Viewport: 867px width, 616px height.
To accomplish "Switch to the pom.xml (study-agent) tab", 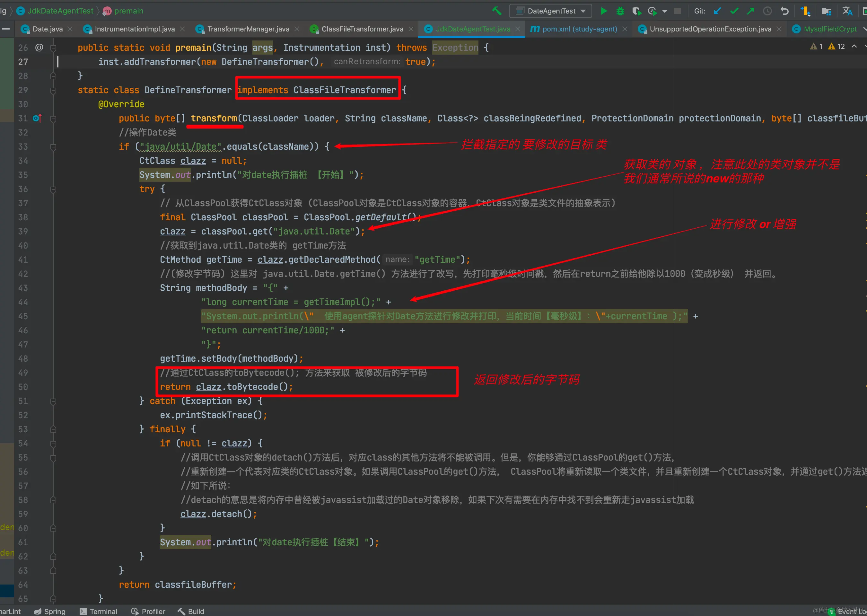I will (x=579, y=29).
